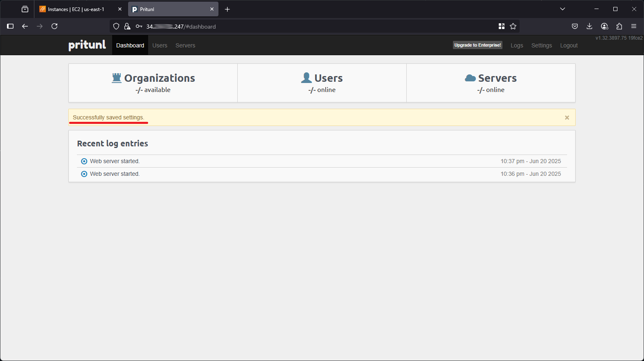This screenshot has height=361, width=644.
Task: Bookmark this page with star icon
Action: 513,26
